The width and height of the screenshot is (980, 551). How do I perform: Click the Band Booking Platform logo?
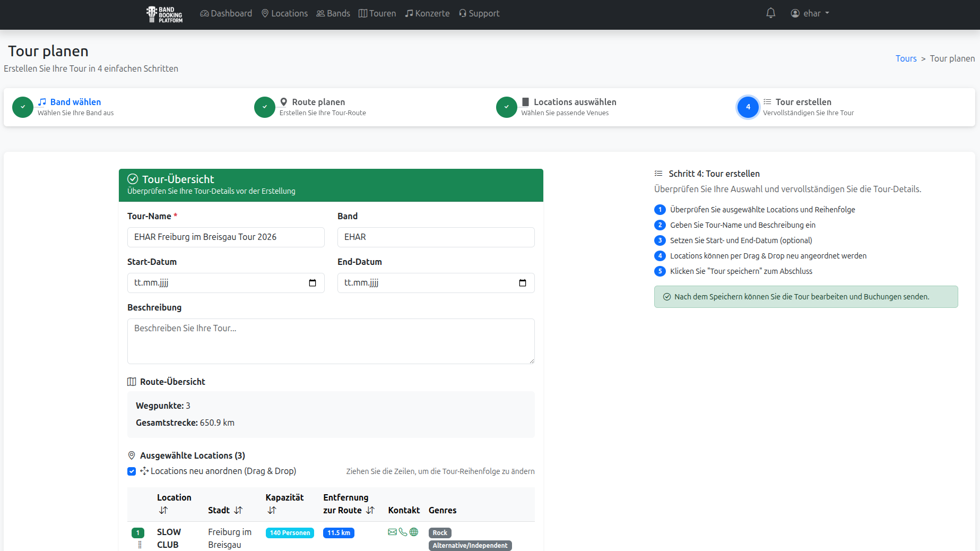164,14
